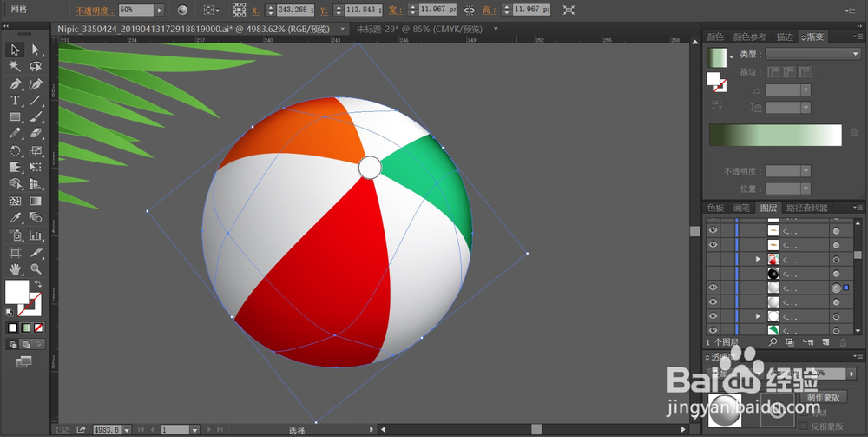Create a new layer via Layers panel icon
Viewport: 868px width, 437px height.
pos(825,343)
